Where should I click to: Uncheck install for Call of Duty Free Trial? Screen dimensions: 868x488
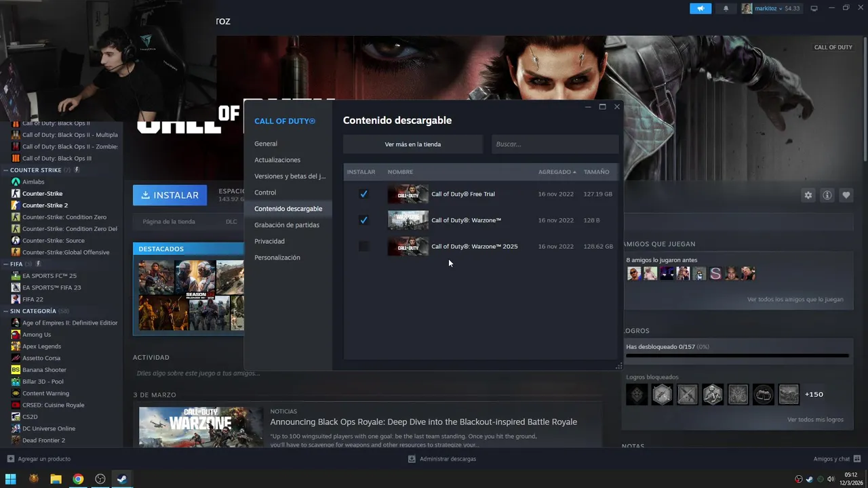(x=363, y=194)
